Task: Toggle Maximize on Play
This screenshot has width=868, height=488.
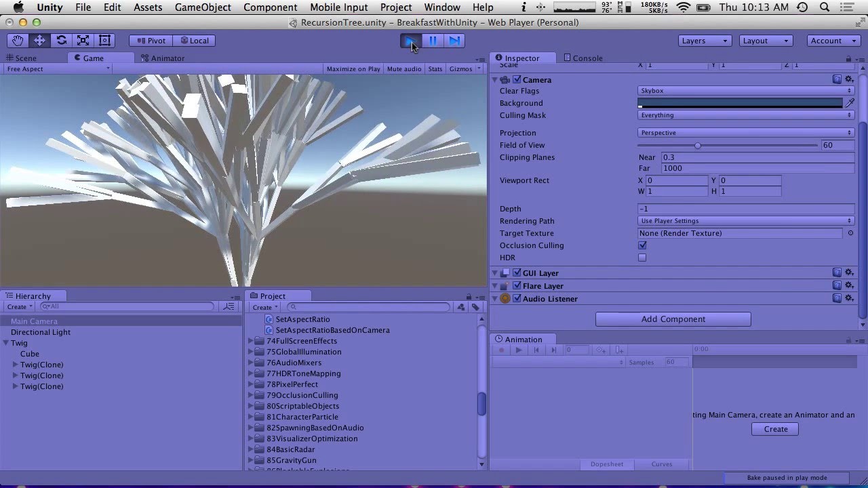Action: (353, 69)
